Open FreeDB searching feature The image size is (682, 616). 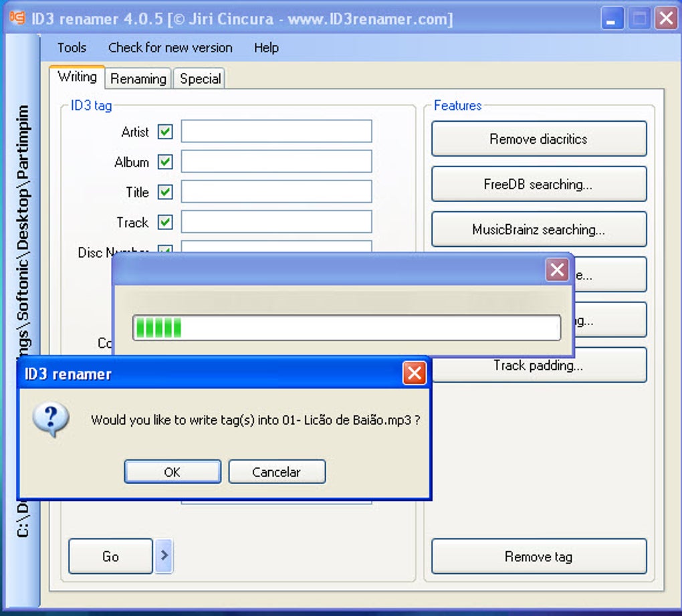pyautogui.click(x=539, y=184)
